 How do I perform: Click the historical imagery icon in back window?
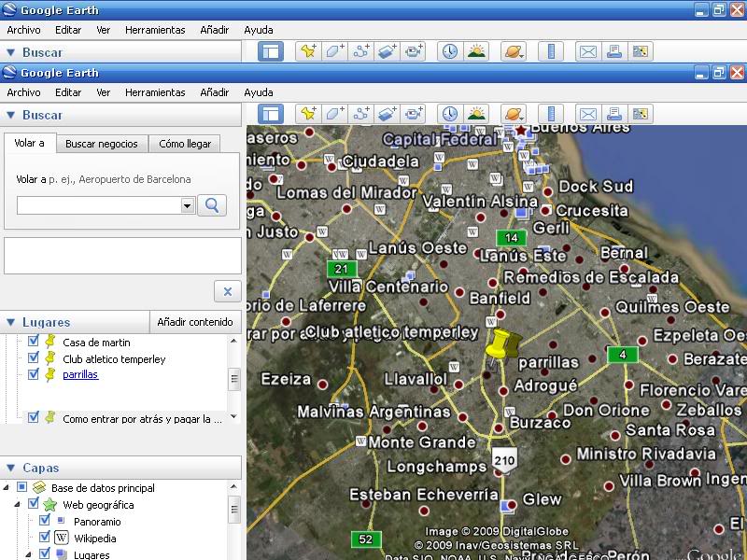(x=450, y=51)
